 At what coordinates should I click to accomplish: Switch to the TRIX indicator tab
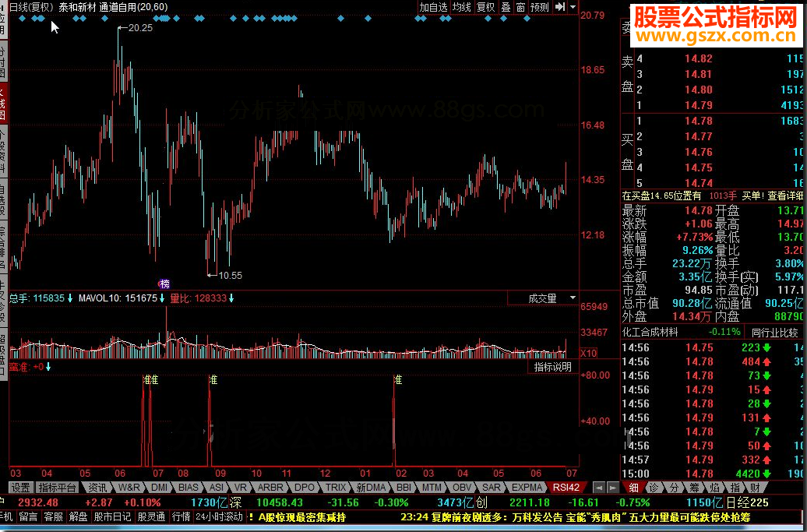[336, 488]
